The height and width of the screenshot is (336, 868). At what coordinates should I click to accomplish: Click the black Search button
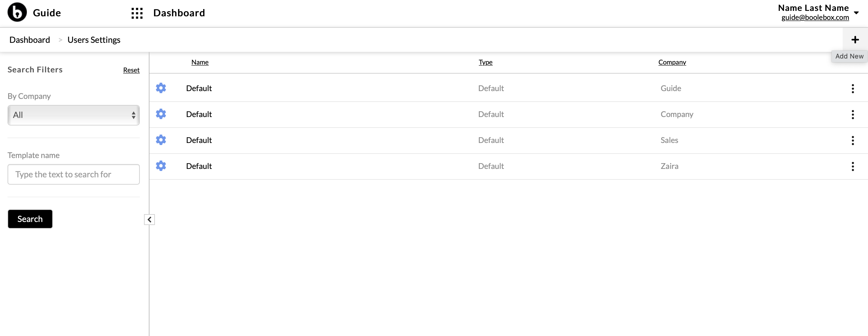pyautogui.click(x=30, y=219)
